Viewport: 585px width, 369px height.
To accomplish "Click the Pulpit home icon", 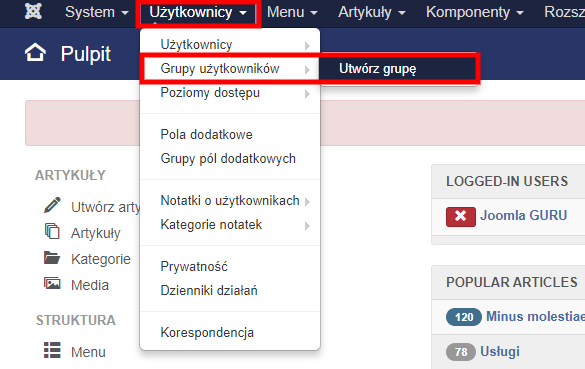I will (x=35, y=53).
